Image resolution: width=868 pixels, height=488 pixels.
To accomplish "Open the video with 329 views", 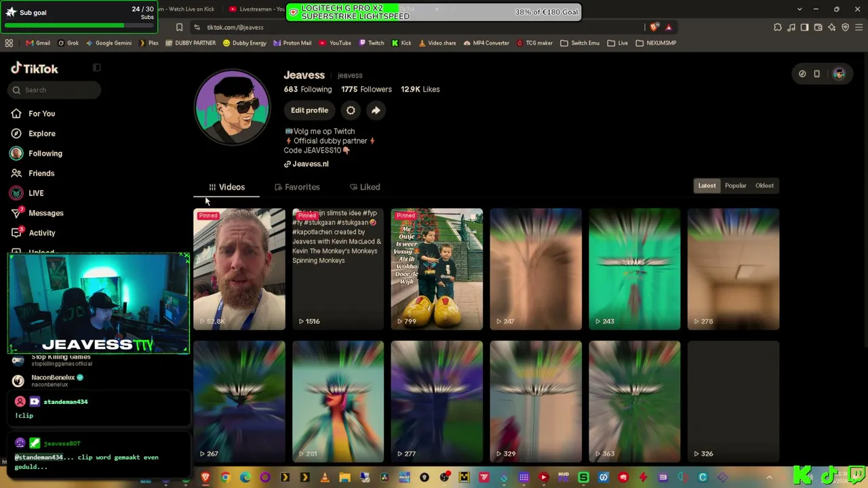I will coord(536,402).
